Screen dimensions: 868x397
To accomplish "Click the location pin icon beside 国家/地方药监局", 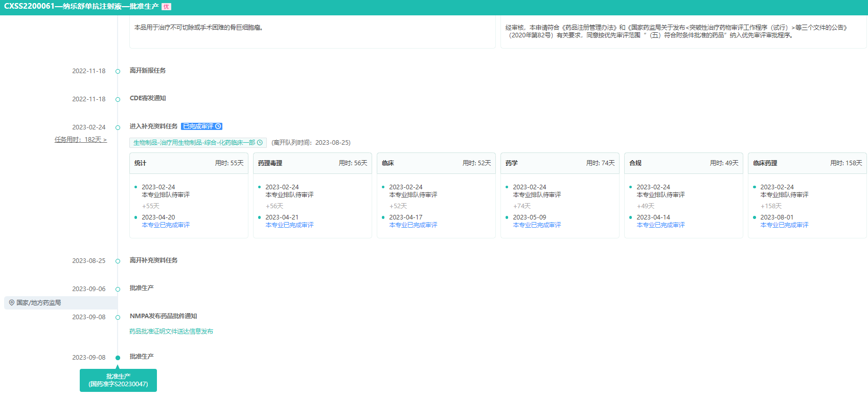I will pyautogui.click(x=12, y=303).
